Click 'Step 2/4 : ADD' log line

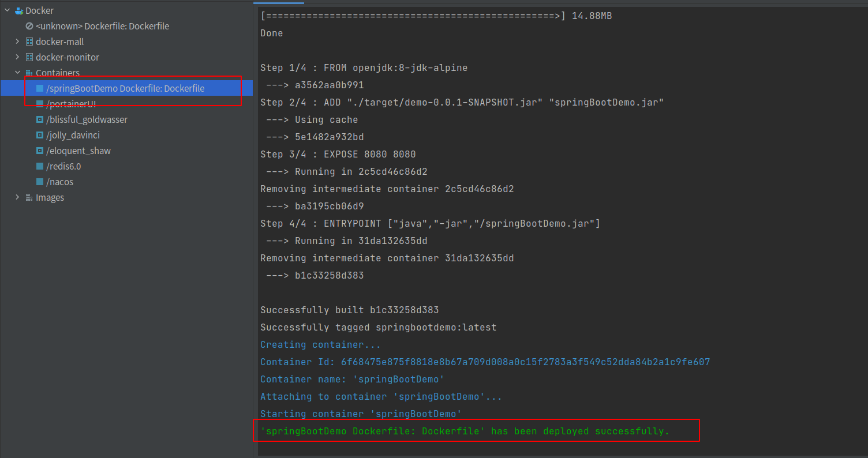pyautogui.click(x=462, y=103)
